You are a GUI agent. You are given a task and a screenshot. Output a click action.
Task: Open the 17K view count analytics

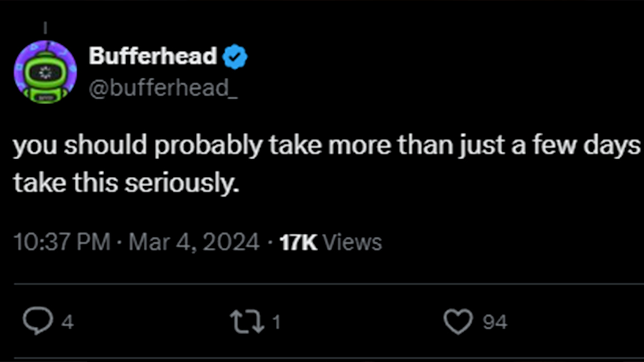click(299, 242)
